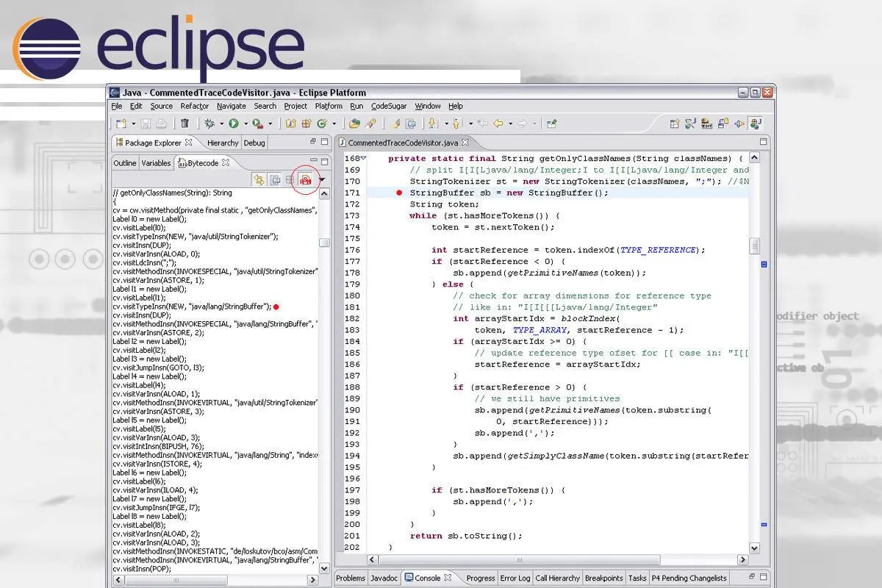Viewport: 882px width, 588px height.
Task: Open the Refactor menu
Action: point(195,106)
